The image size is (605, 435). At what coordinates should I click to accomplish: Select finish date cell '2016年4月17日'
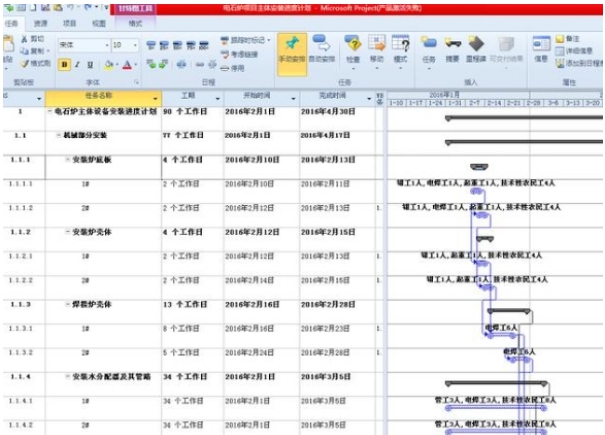pos(337,143)
